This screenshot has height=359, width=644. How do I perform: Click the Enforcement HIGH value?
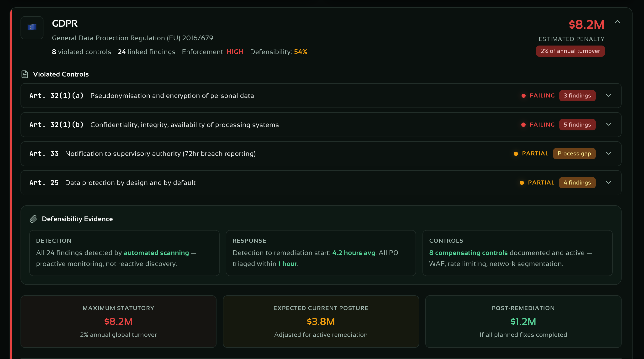[x=235, y=52]
